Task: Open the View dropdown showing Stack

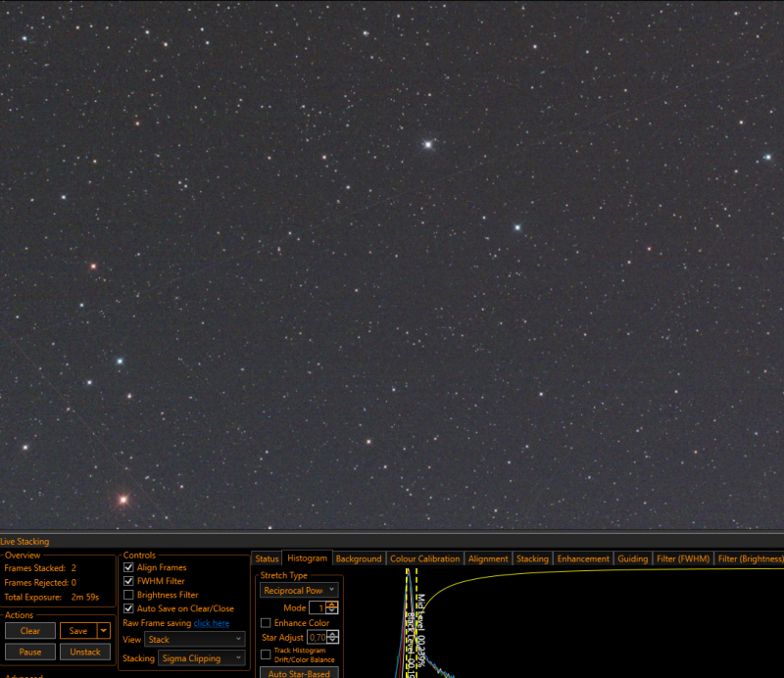Action: [195, 640]
